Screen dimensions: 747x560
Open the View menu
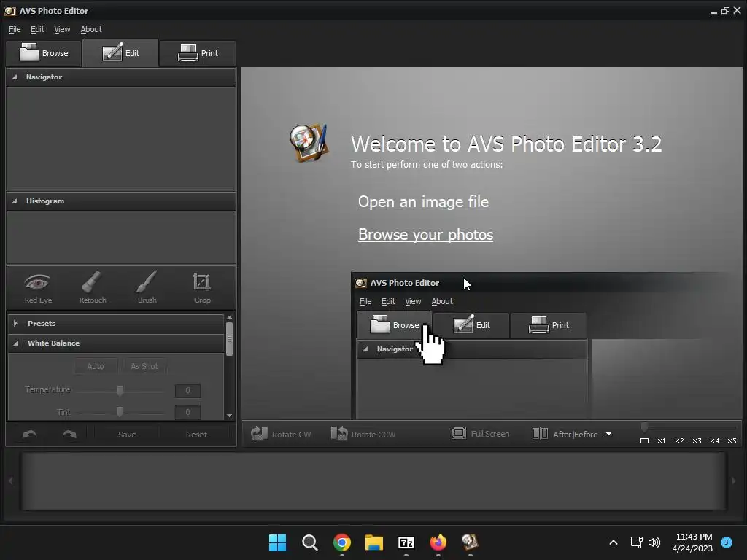coord(62,29)
